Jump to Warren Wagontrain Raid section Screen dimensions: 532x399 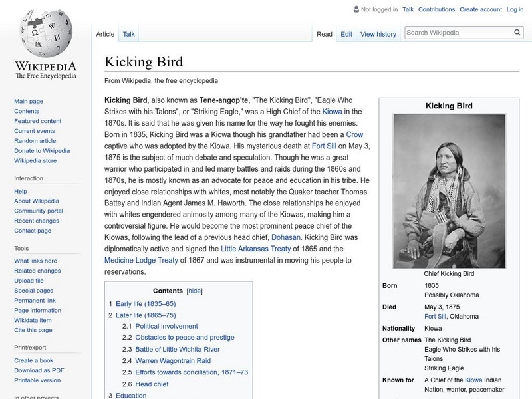(173, 361)
